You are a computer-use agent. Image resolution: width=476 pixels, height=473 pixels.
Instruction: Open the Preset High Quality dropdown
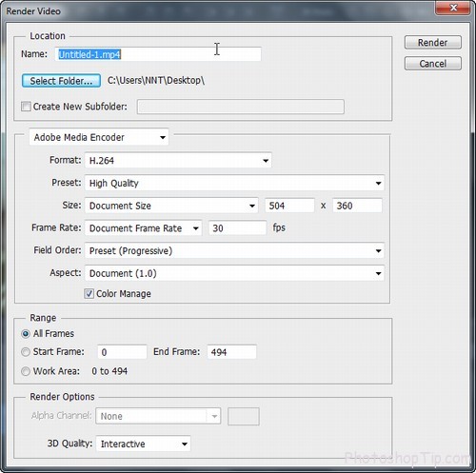coord(234,183)
